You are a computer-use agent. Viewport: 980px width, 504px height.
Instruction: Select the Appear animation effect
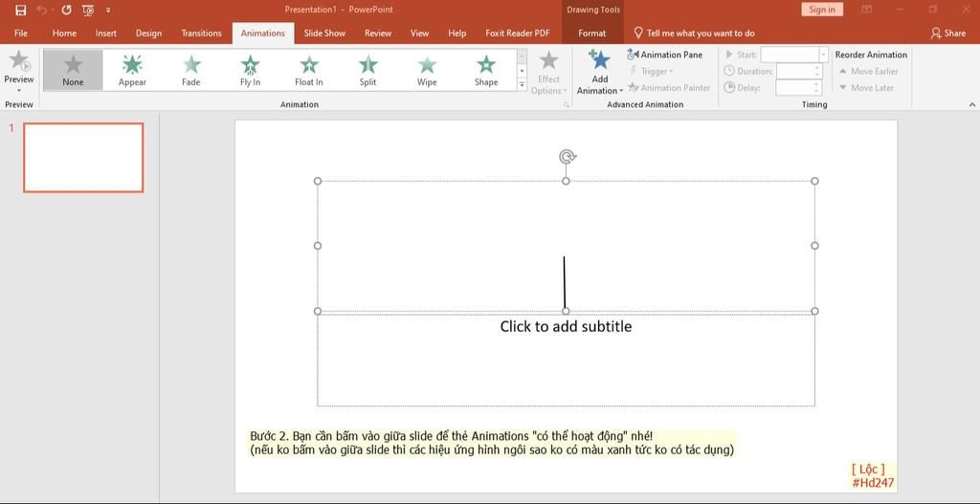132,70
